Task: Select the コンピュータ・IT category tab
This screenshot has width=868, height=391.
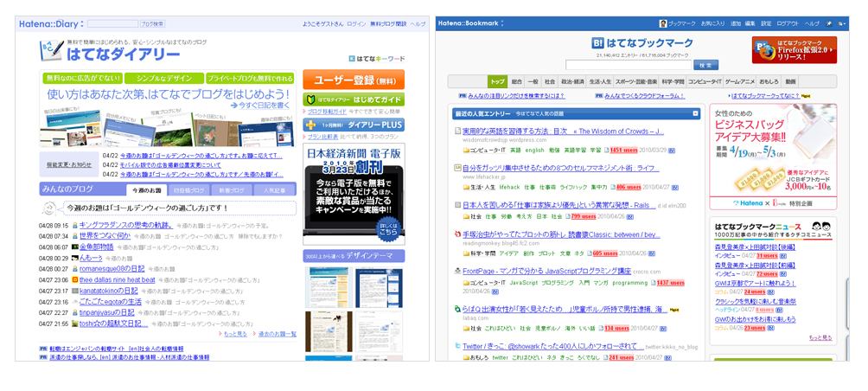Action: pyautogui.click(x=705, y=81)
